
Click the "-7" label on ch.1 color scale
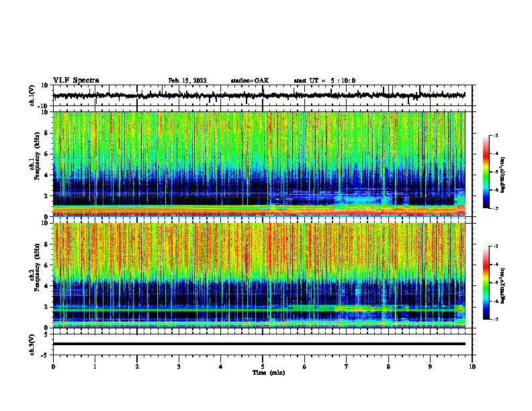(495, 208)
